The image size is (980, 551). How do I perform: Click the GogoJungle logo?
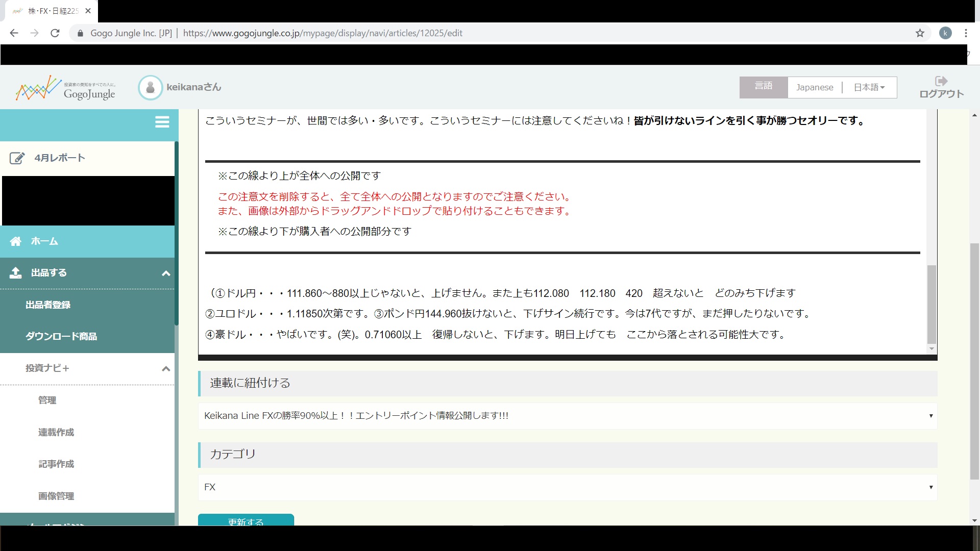(65, 88)
